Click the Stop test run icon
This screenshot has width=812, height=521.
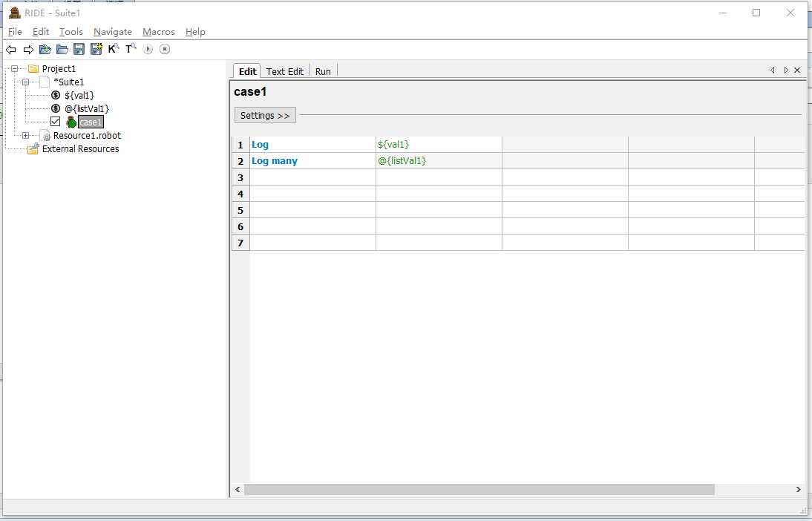click(165, 49)
